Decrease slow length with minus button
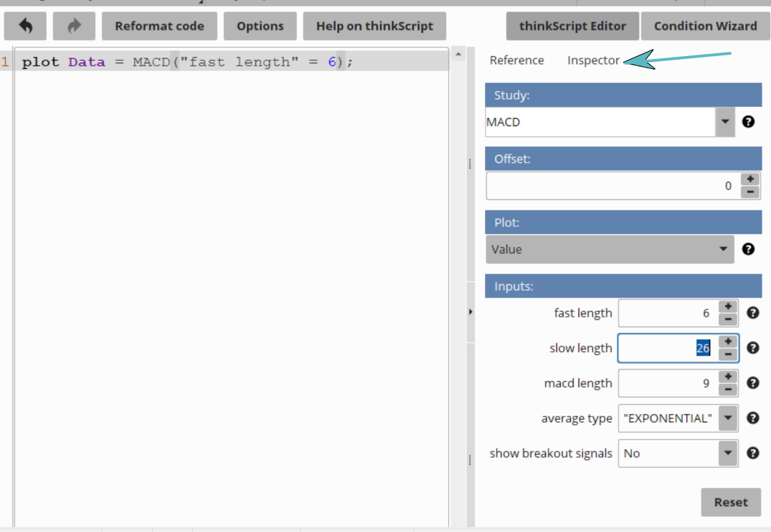Viewport: 771px width, 532px height. click(x=728, y=354)
